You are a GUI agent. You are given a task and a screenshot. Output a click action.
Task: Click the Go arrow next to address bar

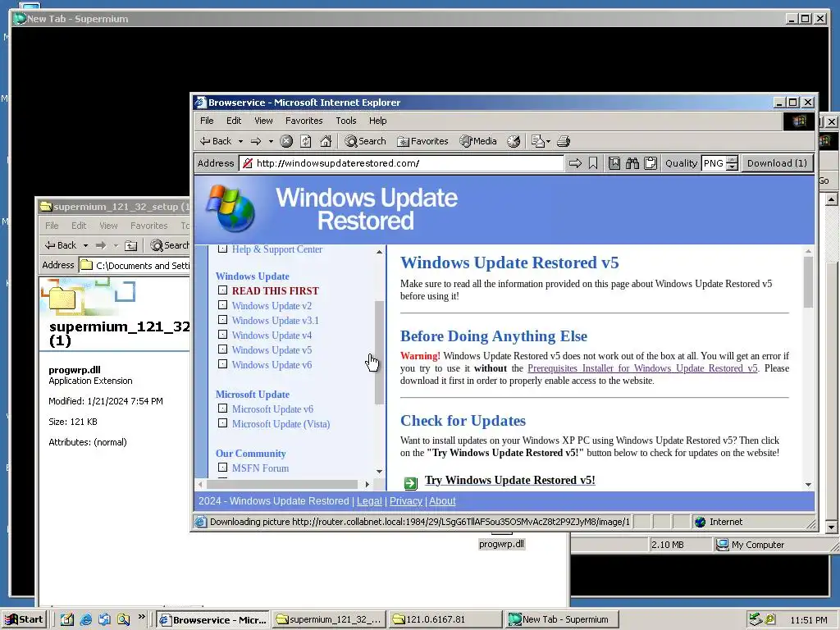pyautogui.click(x=575, y=163)
